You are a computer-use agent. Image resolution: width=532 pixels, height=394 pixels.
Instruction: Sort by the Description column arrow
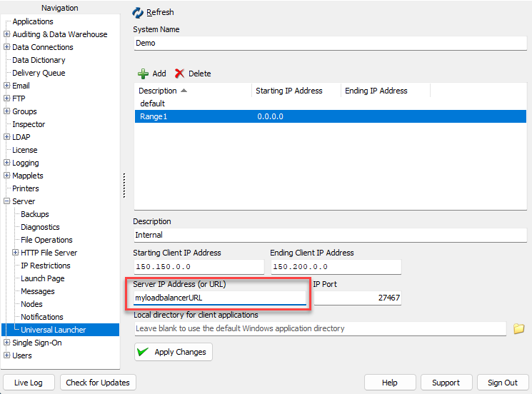click(x=184, y=91)
